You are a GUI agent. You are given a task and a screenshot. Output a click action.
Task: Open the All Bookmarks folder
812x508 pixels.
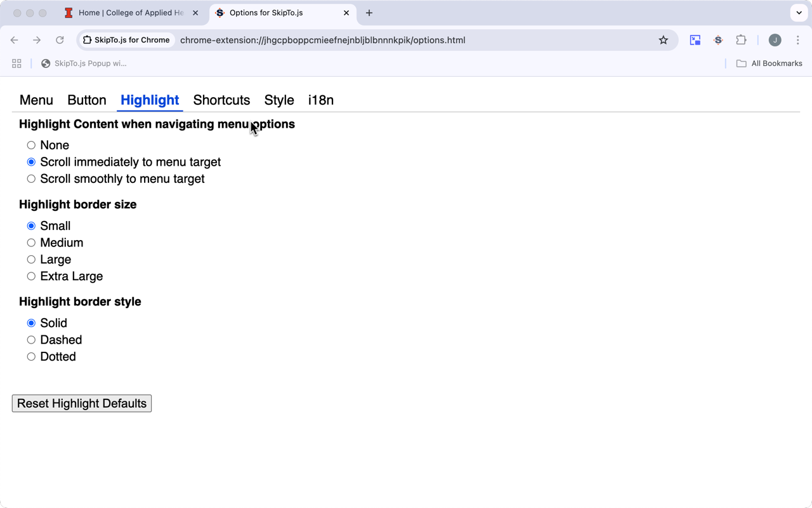pos(769,63)
